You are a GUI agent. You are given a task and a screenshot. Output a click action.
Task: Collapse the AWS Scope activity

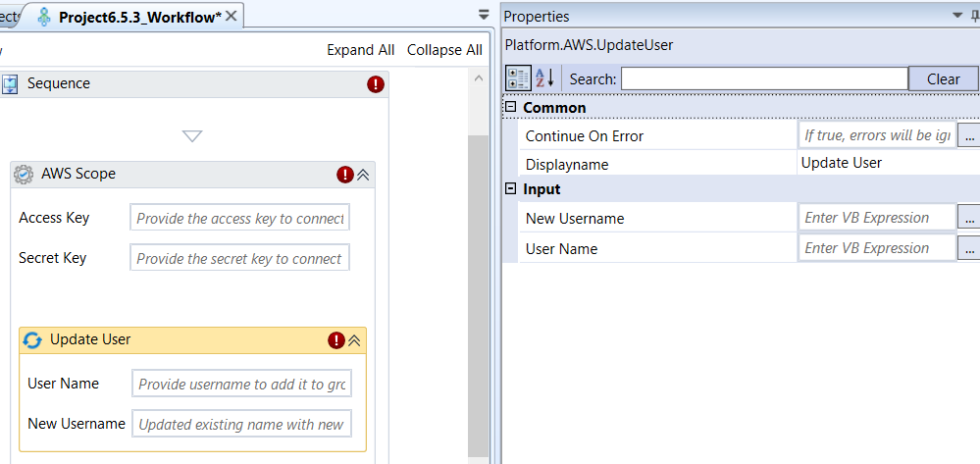pos(363,175)
